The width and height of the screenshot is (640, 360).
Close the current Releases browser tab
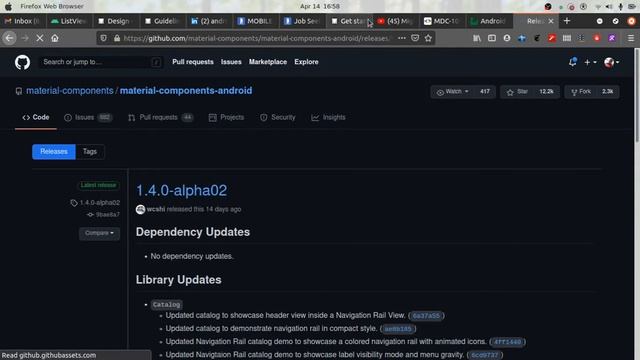coord(551,21)
